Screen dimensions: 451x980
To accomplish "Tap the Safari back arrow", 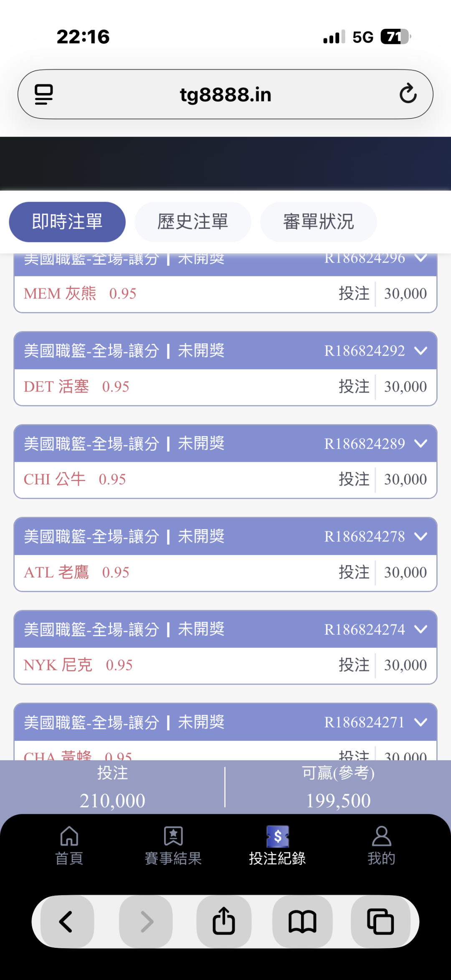I will point(66,922).
